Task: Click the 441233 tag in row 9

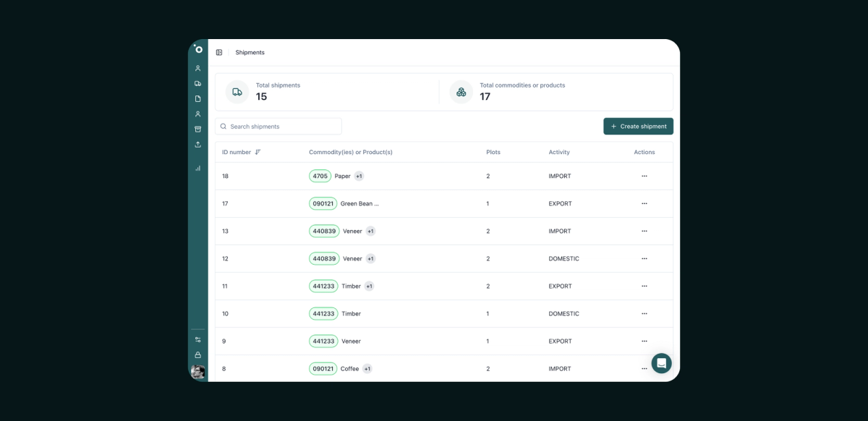Action: coord(323,341)
